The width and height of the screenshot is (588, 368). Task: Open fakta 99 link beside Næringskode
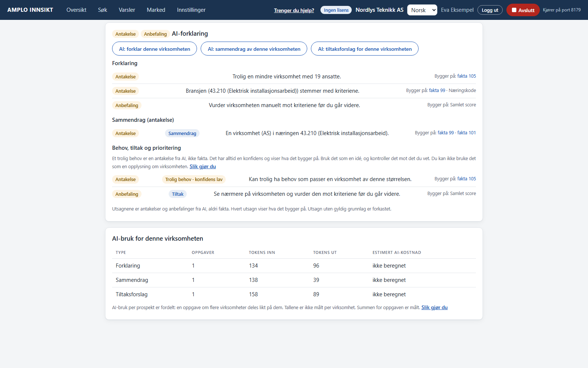point(437,91)
